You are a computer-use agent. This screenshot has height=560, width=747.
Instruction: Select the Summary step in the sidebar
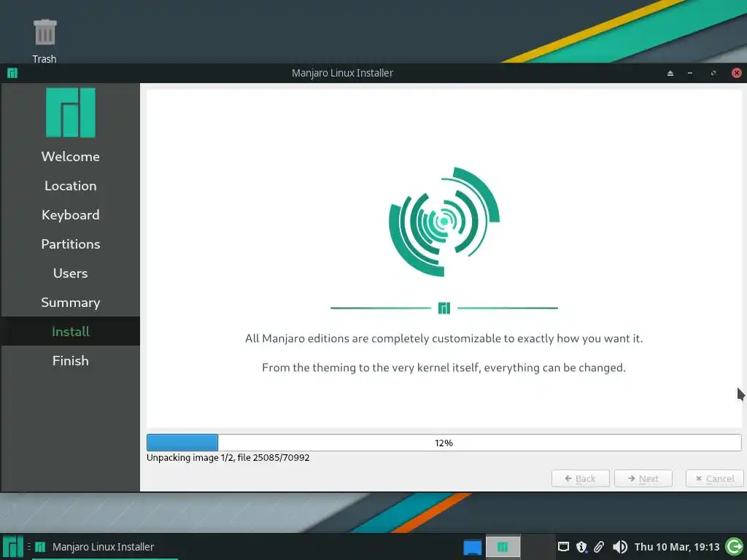[71, 303]
